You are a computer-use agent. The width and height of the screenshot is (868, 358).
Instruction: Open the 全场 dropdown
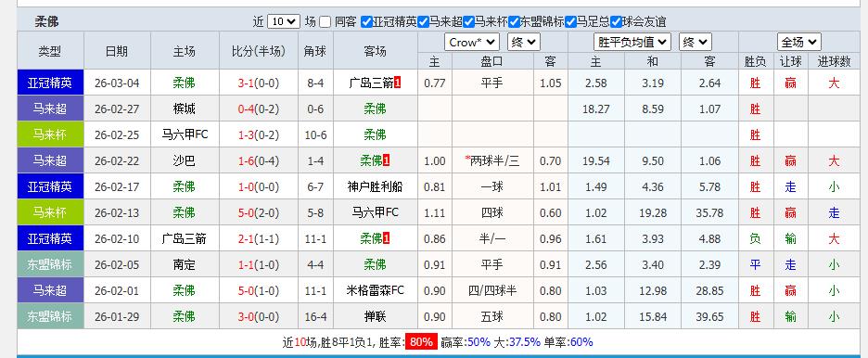(x=798, y=42)
